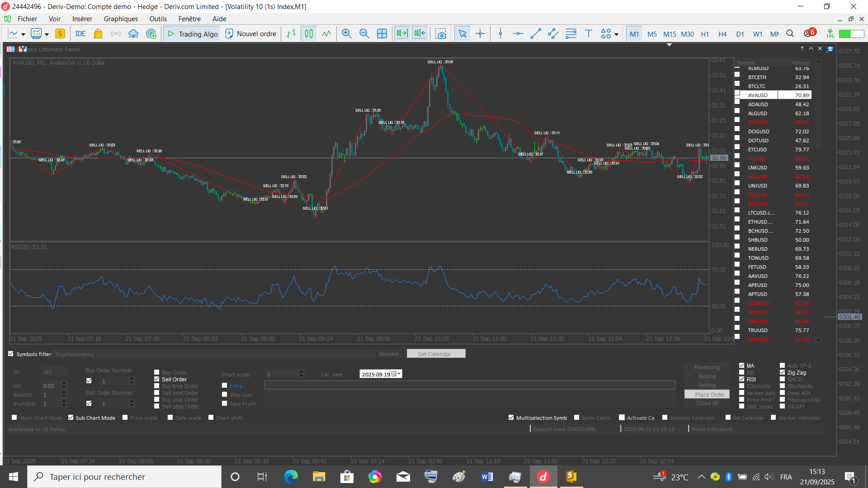Image resolution: width=868 pixels, height=488 pixels.
Task: Open the IDE MetaEditor icon
Action: coord(80,34)
